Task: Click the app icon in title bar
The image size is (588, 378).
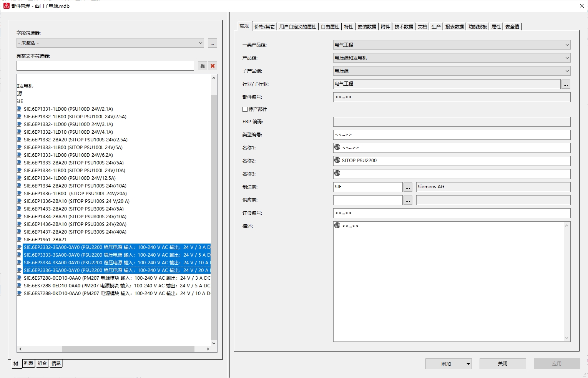Action: click(x=7, y=6)
